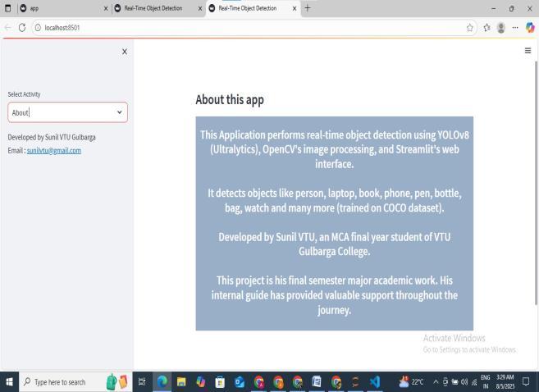Open the Windows Start menu
The height and width of the screenshot is (392, 539).
(x=9, y=381)
